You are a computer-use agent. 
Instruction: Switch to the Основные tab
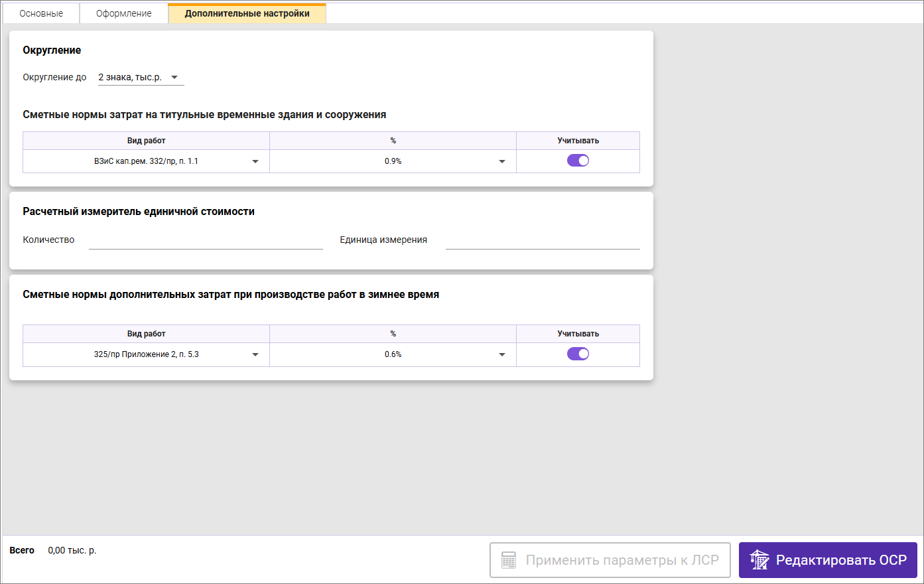pos(41,13)
